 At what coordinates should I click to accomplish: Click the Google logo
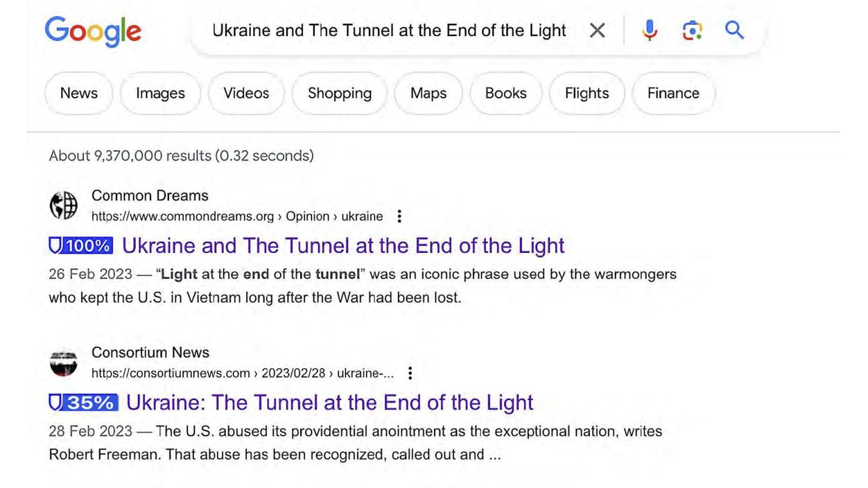[93, 31]
